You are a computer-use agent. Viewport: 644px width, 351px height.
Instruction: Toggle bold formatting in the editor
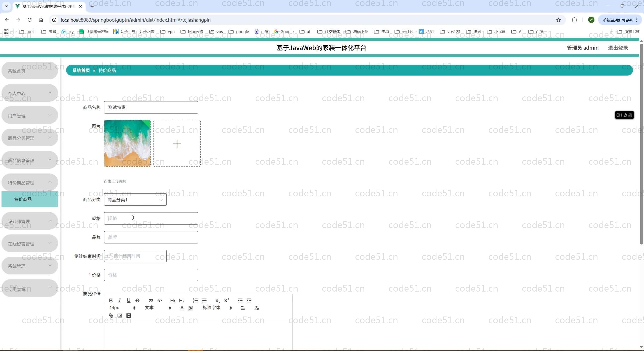111,300
